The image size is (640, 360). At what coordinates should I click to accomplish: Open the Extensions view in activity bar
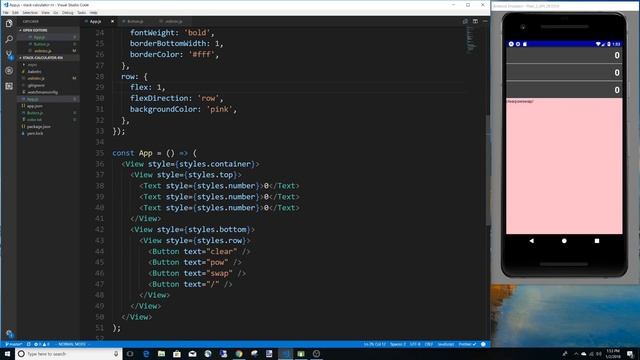click(9, 86)
